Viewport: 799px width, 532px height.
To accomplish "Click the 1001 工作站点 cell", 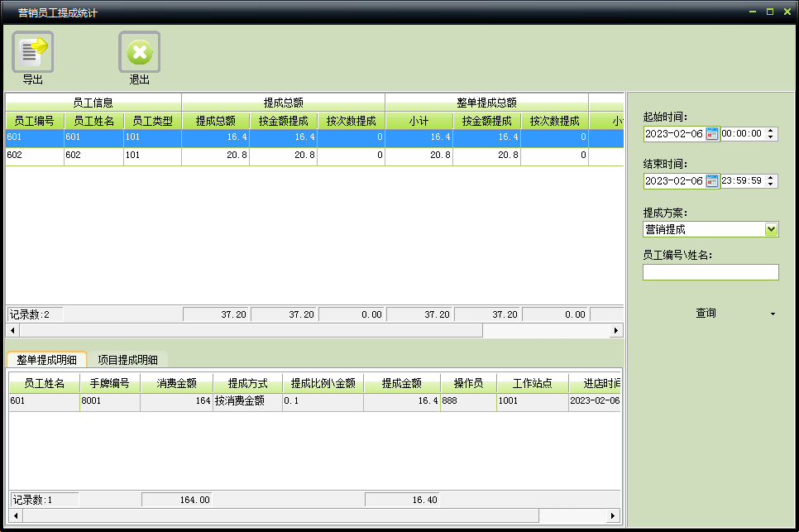I will (533, 401).
